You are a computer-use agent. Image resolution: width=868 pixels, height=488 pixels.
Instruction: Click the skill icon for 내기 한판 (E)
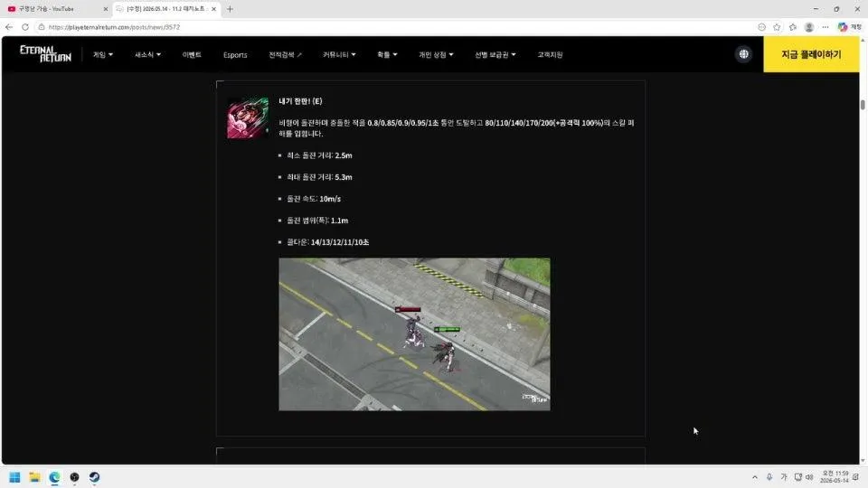[x=248, y=117]
